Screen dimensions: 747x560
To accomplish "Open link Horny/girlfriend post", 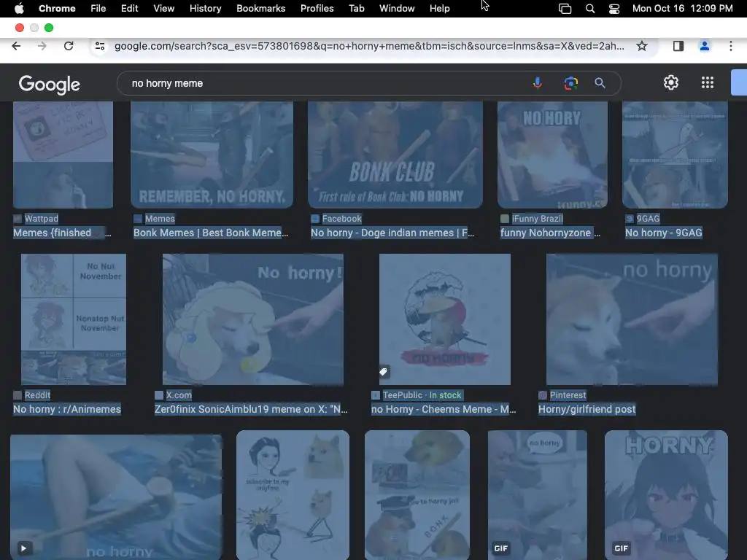I will pos(587,409).
